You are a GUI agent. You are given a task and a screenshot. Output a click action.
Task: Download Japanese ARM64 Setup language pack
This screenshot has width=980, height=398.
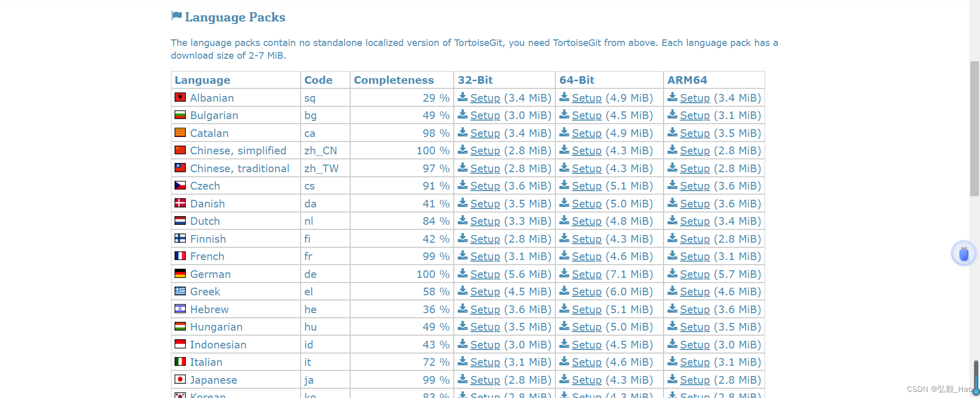[x=695, y=380]
